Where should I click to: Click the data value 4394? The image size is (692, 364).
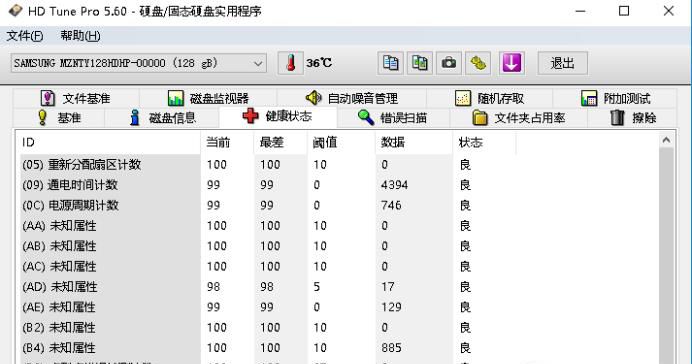[x=395, y=185]
